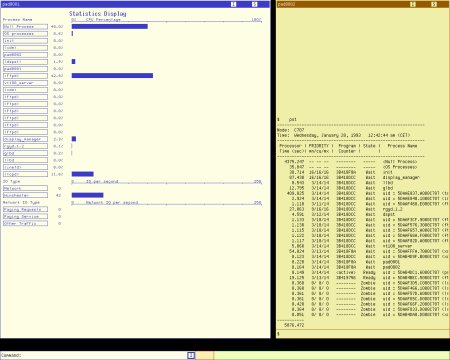
Task: Click the "I" indicator in pad0002 title bar
Action: (x=413, y=4)
